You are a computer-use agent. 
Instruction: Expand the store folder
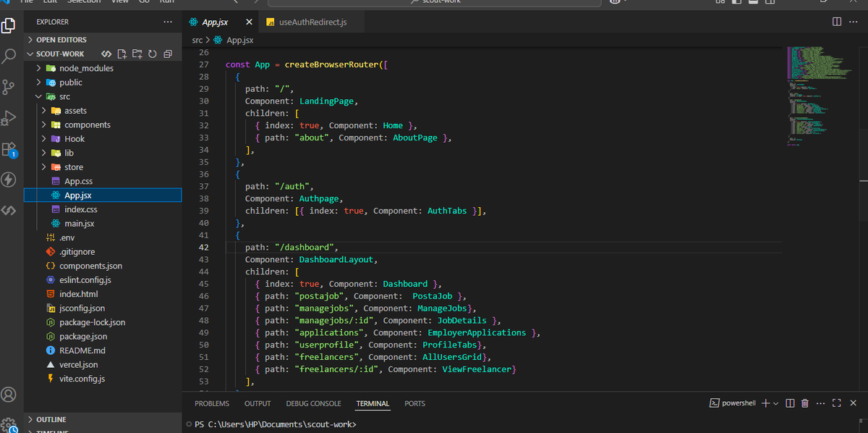103,167
